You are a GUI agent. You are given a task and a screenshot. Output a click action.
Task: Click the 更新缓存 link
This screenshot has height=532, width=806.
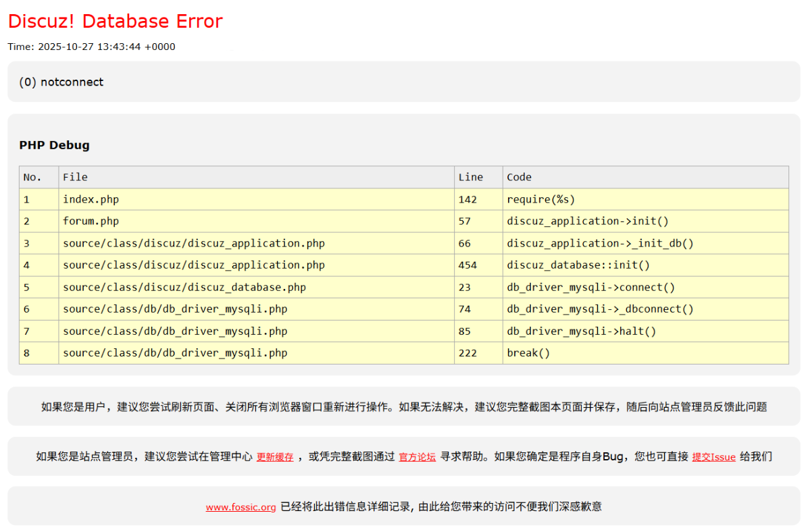coord(275,457)
